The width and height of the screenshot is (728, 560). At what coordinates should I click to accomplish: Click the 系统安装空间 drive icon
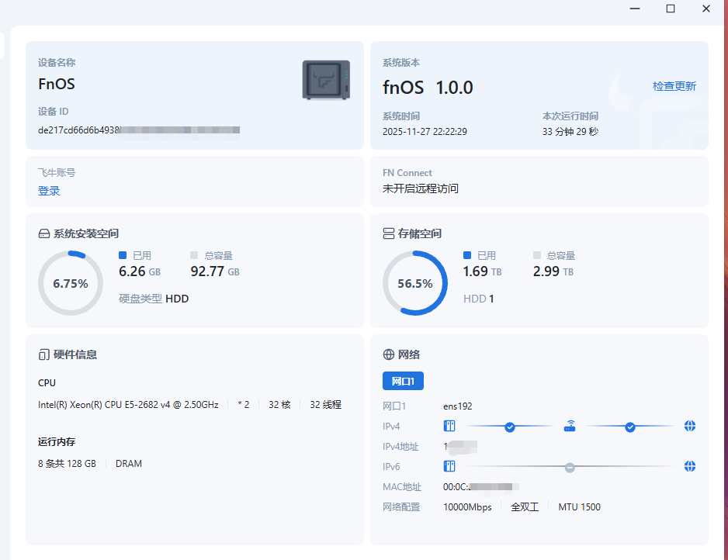[x=44, y=233]
